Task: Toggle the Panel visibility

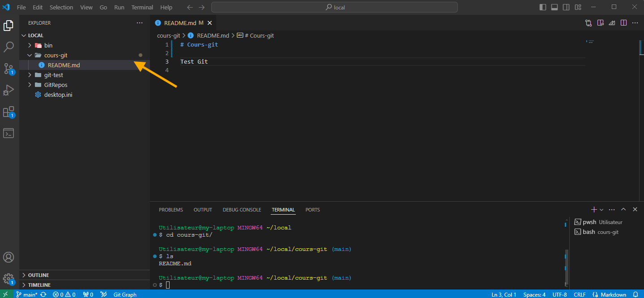Action: pyautogui.click(x=554, y=7)
